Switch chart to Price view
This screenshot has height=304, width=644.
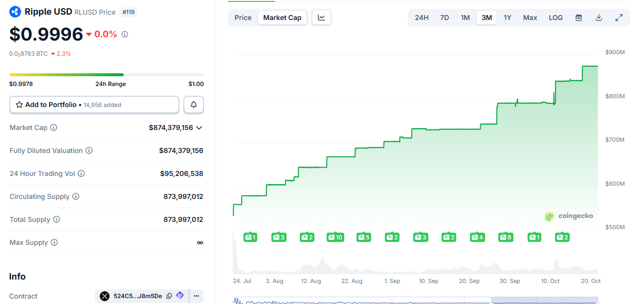click(x=243, y=18)
